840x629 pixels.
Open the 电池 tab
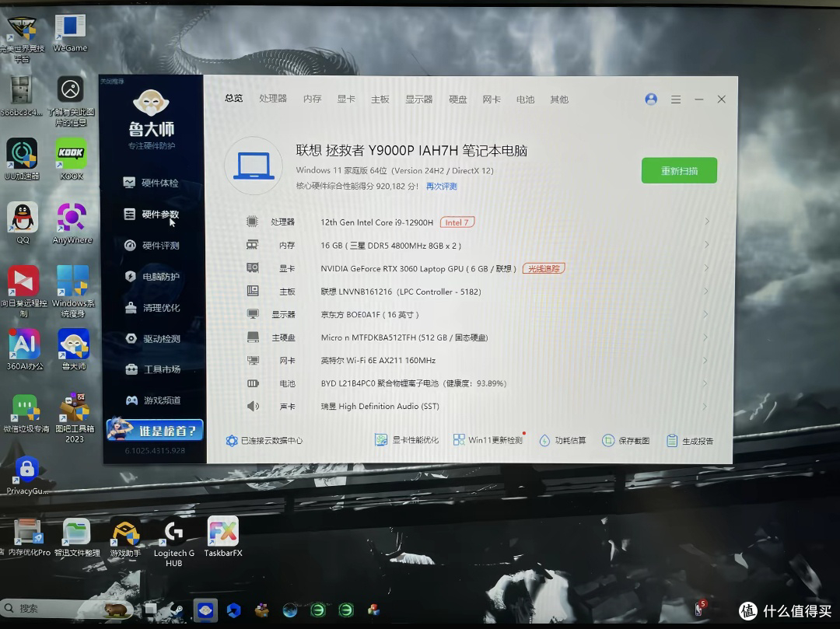click(x=525, y=99)
